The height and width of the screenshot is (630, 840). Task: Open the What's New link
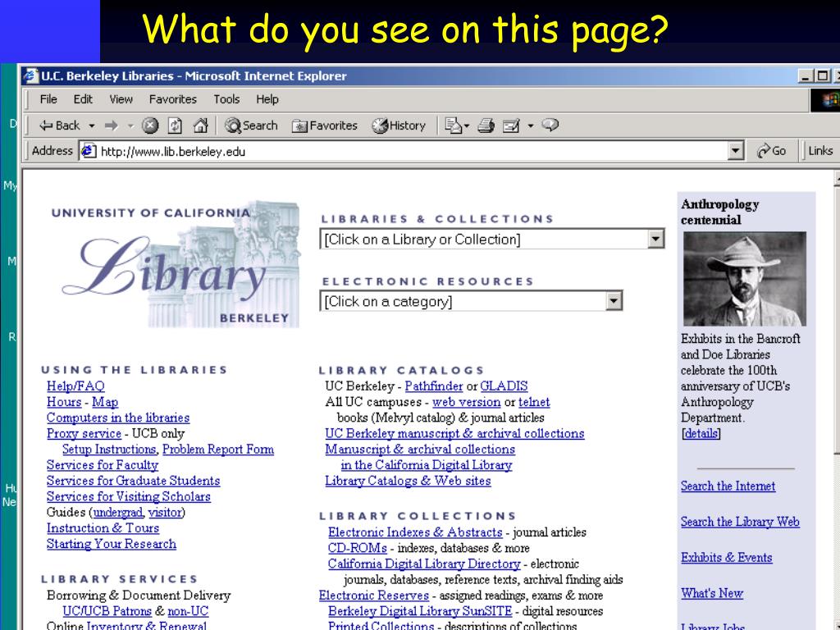pyautogui.click(x=712, y=594)
